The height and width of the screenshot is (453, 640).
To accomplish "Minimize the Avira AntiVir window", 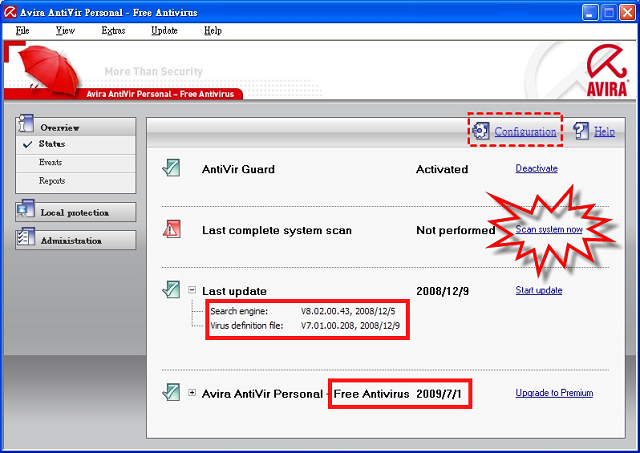I will pyautogui.click(x=589, y=13).
